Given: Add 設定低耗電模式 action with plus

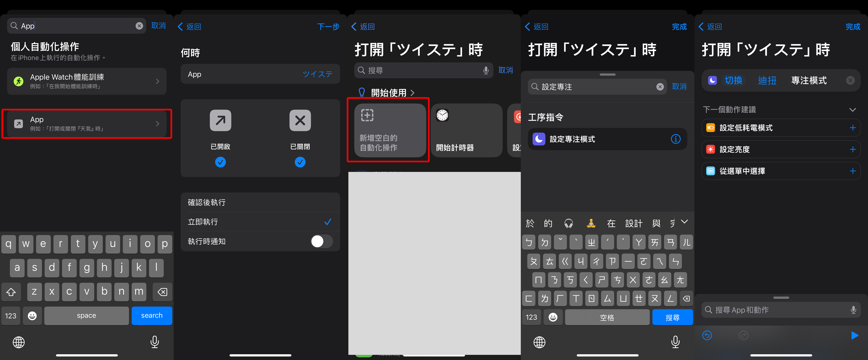Looking at the screenshot, I should [853, 128].
